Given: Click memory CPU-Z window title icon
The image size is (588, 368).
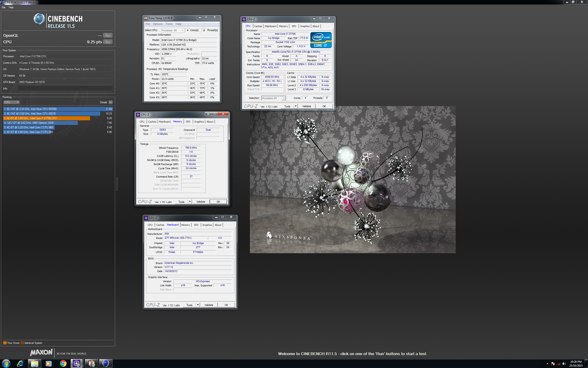Looking at the screenshot, I should point(138,115).
